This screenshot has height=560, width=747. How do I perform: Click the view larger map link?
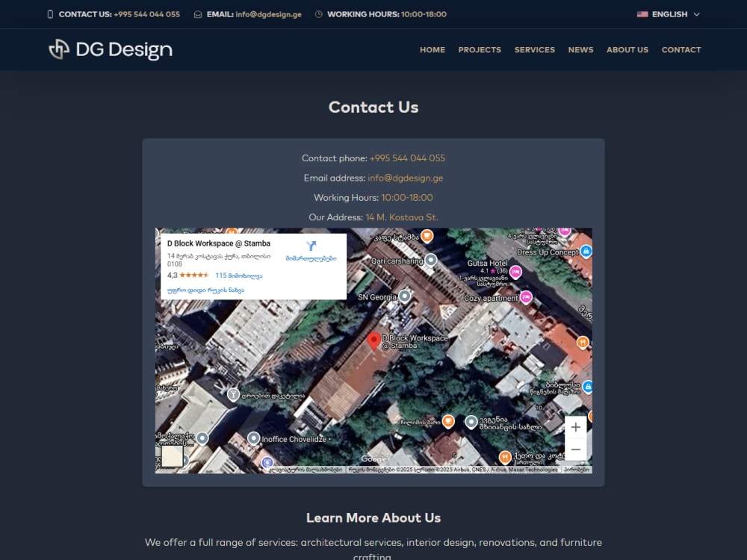[205, 290]
